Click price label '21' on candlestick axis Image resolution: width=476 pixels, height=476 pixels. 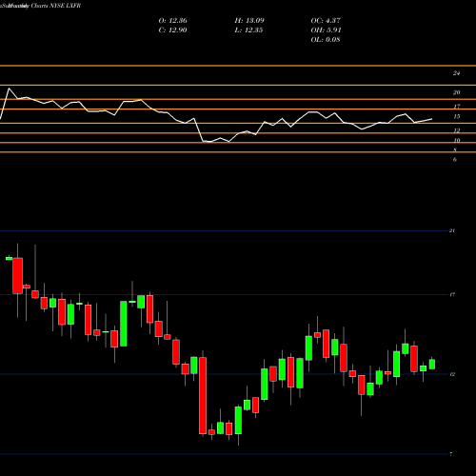point(452,230)
